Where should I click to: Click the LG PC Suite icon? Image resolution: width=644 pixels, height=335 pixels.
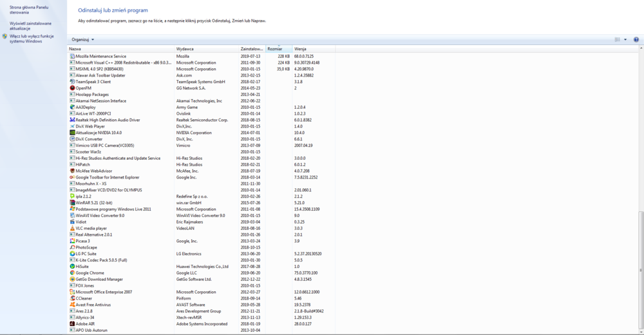click(72, 254)
